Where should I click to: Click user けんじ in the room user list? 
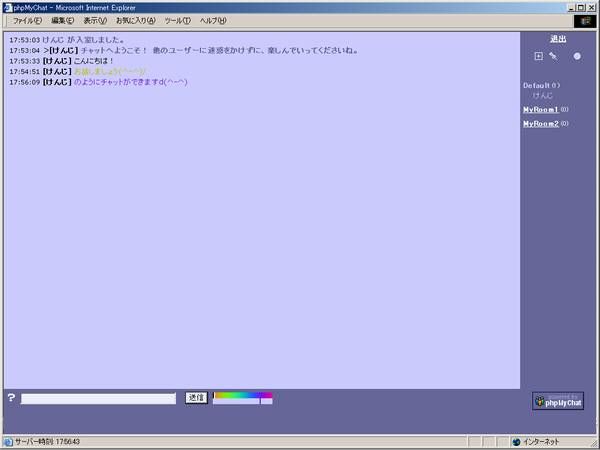(x=543, y=95)
